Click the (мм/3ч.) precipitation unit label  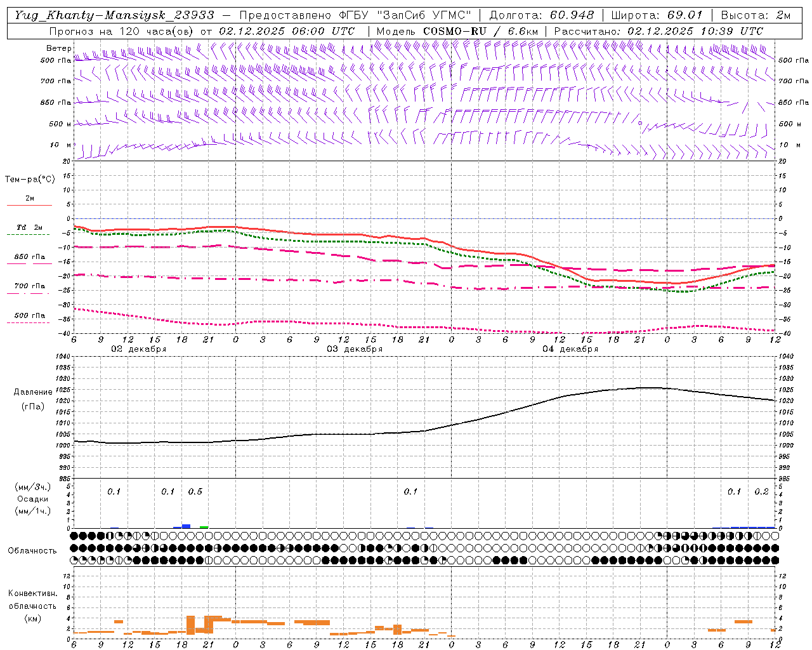click(33, 487)
